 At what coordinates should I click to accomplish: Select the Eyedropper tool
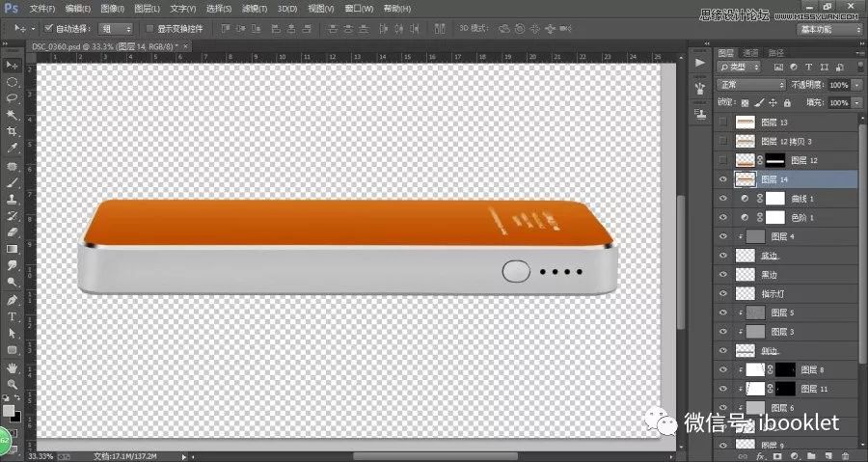(x=12, y=149)
